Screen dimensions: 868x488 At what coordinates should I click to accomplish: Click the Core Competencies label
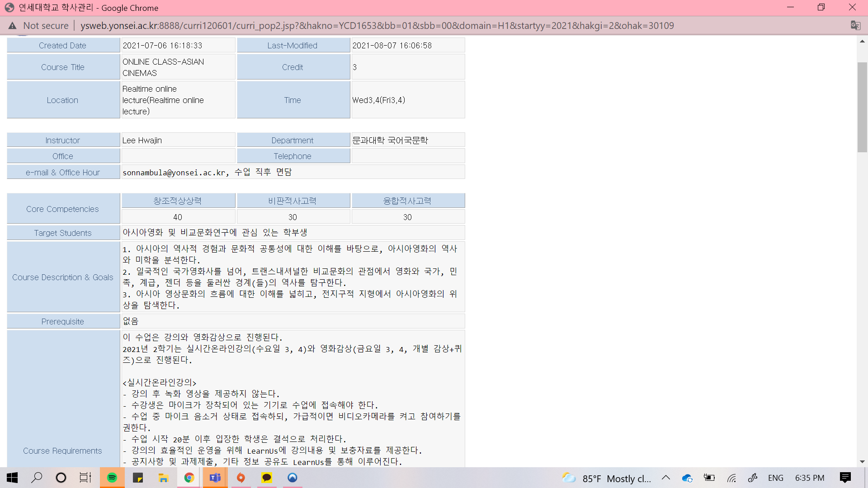click(x=63, y=209)
